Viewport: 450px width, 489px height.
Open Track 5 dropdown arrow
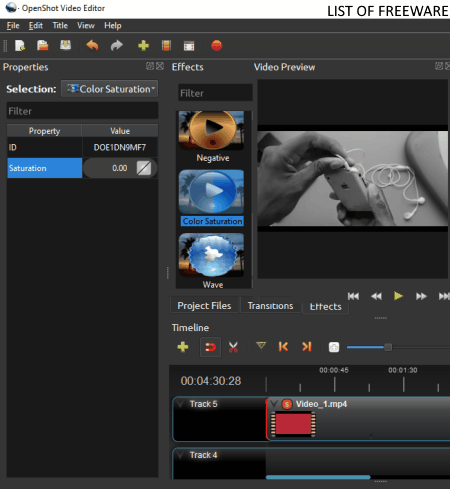pos(180,404)
